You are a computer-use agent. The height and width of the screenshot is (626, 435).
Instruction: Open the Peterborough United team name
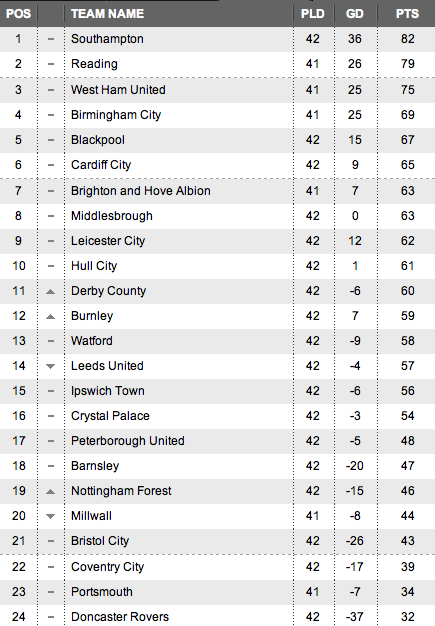(x=128, y=441)
